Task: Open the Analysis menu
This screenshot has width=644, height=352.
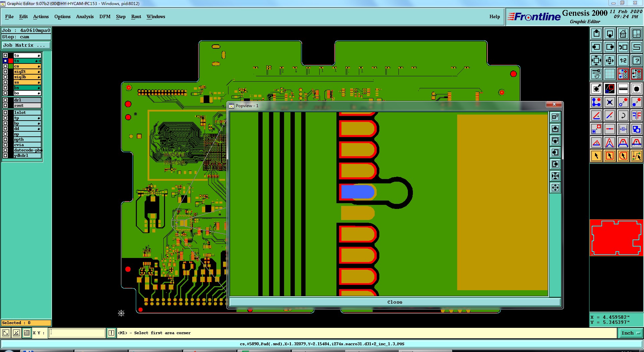Action: point(85,16)
